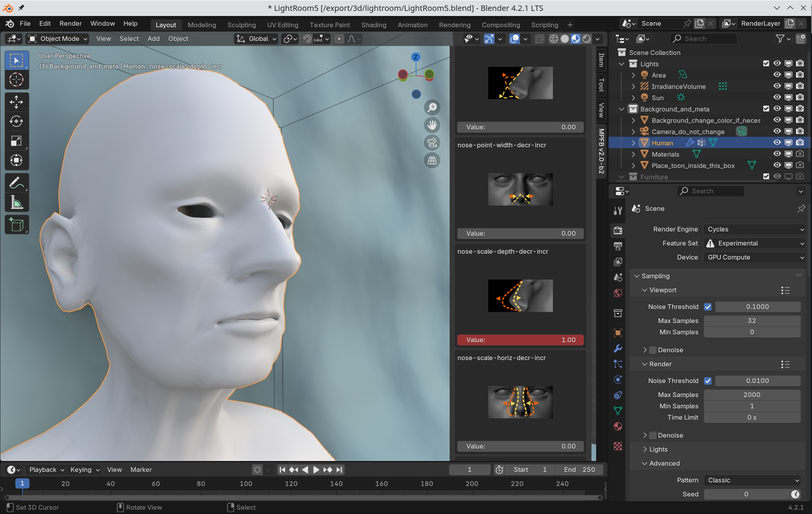
Task: Open the World properties tab icon
Action: 618,293
